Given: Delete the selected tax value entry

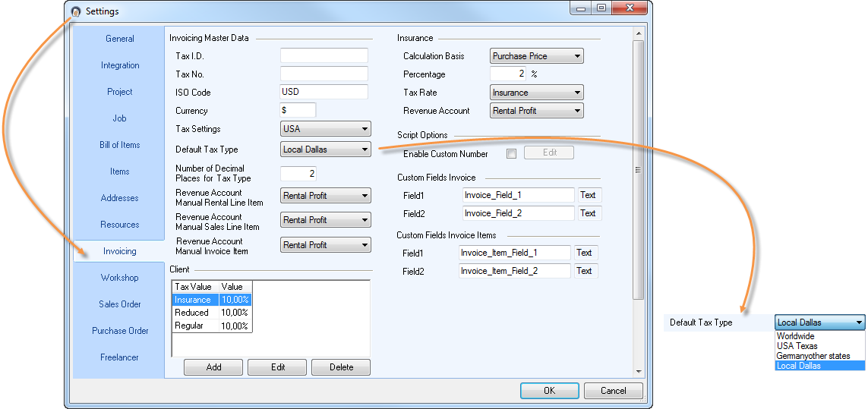Looking at the screenshot, I should [341, 367].
